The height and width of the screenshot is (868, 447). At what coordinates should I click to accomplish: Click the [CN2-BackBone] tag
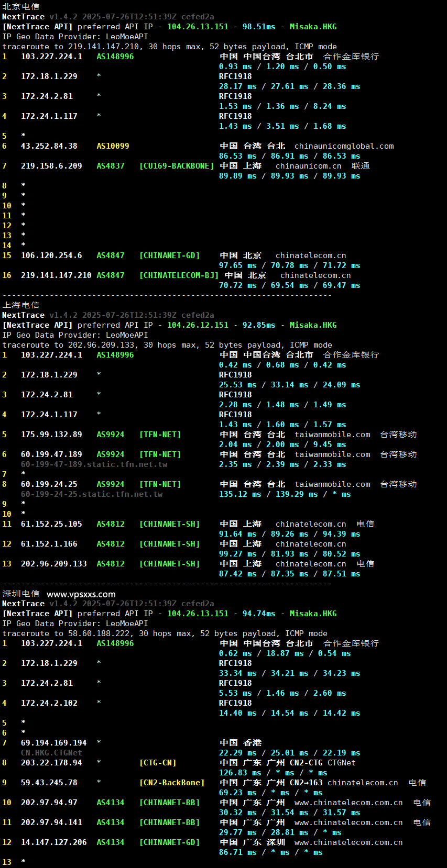[x=172, y=783]
